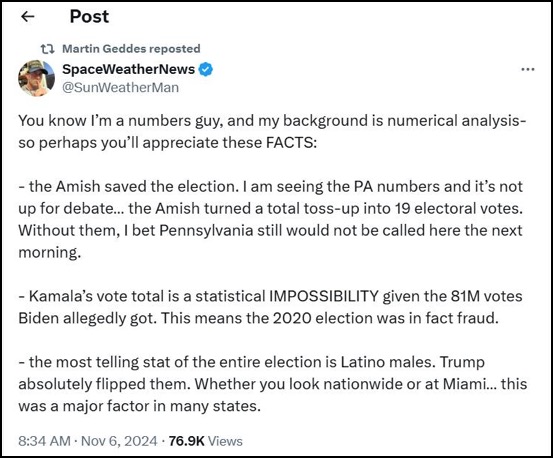Click the 76.9K Views count
The image size is (553, 458).
tap(206, 441)
